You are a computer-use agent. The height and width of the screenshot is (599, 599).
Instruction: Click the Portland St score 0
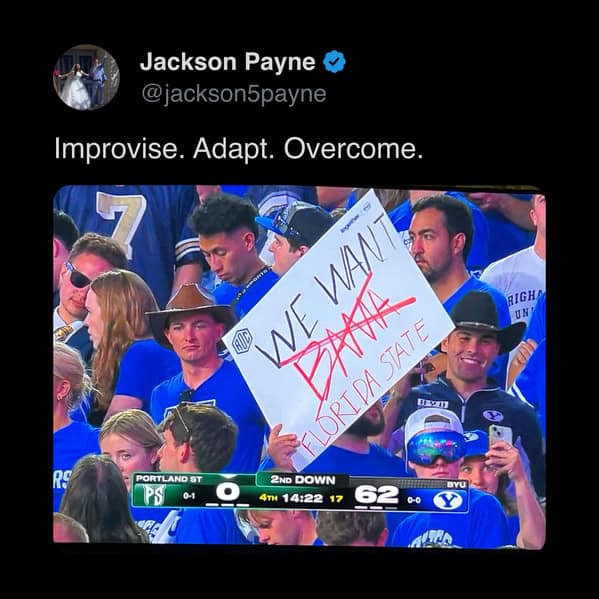[x=228, y=492]
